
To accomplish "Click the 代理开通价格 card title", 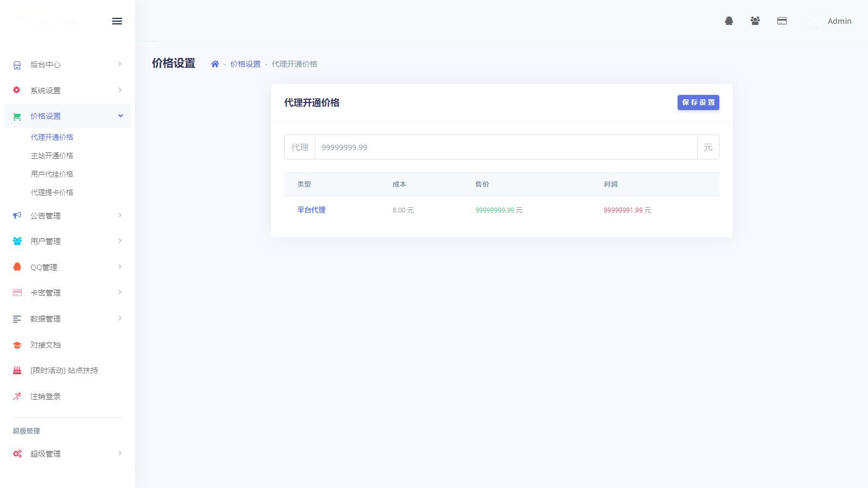I will coord(312,102).
